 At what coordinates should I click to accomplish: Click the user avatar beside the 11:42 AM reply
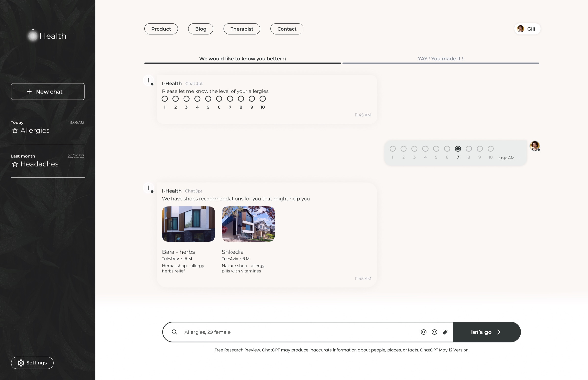pyautogui.click(x=535, y=146)
